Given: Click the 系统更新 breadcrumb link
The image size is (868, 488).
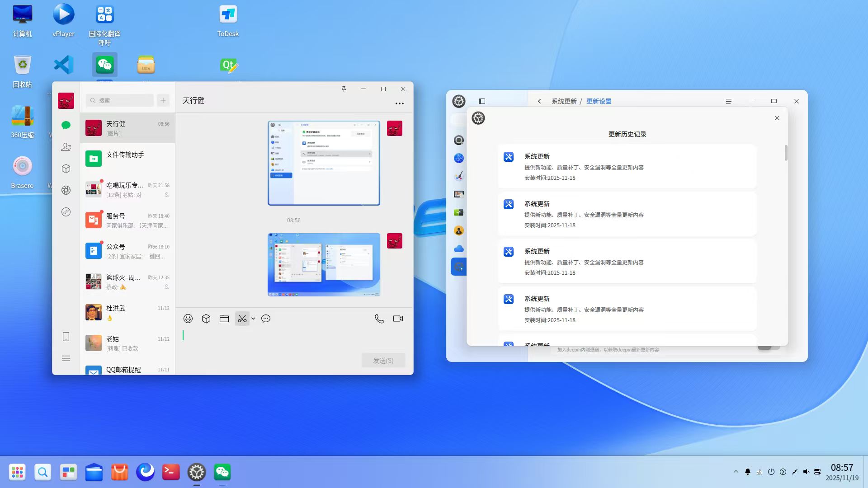Looking at the screenshot, I should click(x=564, y=101).
